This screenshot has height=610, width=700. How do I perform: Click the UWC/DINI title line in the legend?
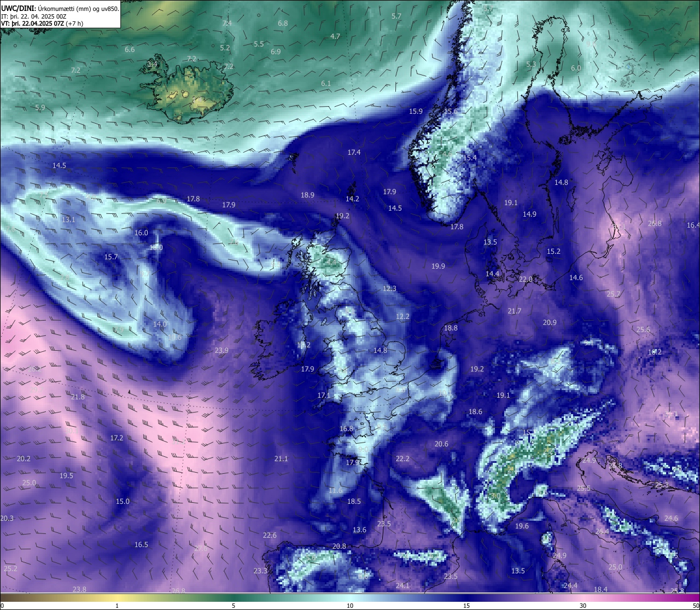pyautogui.click(x=60, y=9)
